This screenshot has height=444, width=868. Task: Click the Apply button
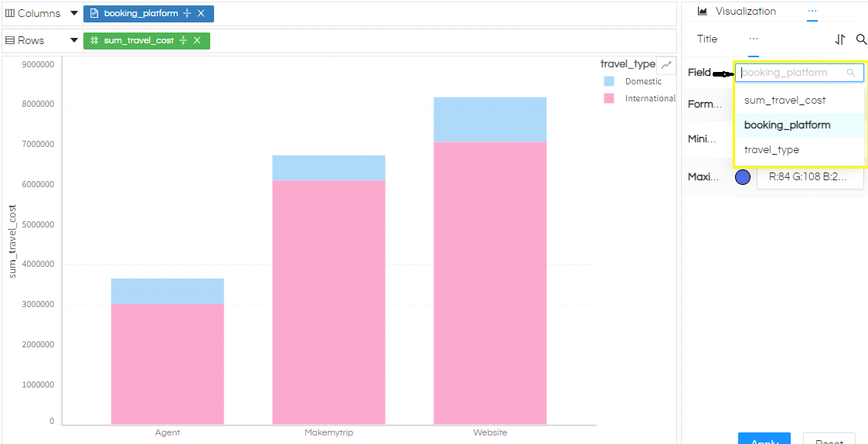coord(764,439)
